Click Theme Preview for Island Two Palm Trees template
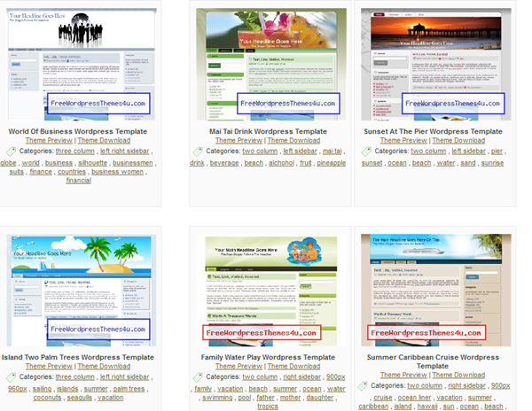Image resolution: width=532 pixels, height=411 pixels. click(49, 367)
